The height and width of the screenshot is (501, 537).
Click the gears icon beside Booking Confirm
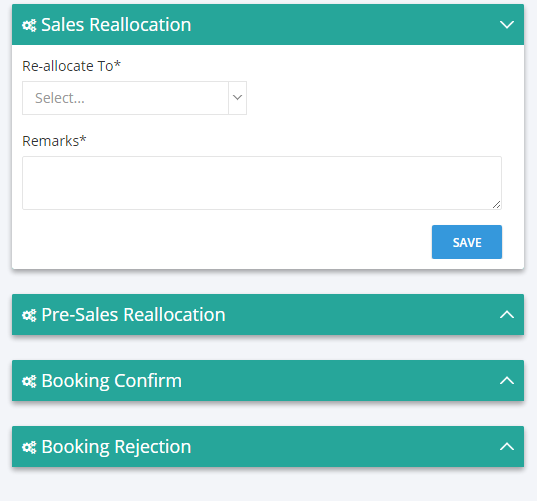29,381
